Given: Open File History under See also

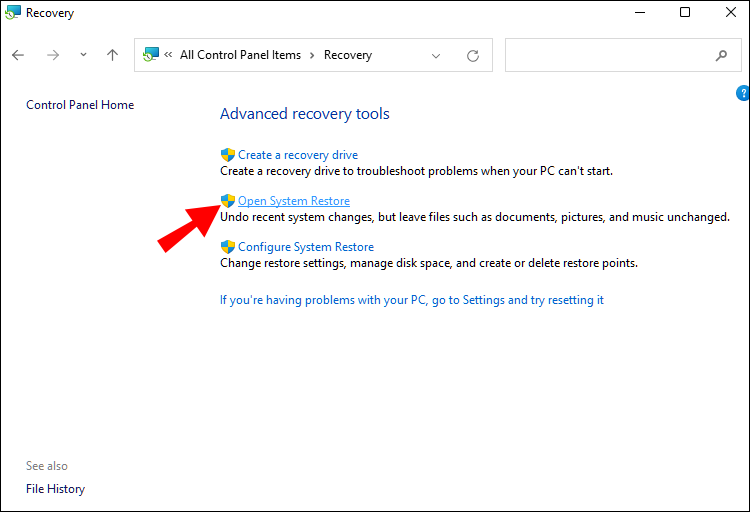Looking at the screenshot, I should (x=55, y=489).
